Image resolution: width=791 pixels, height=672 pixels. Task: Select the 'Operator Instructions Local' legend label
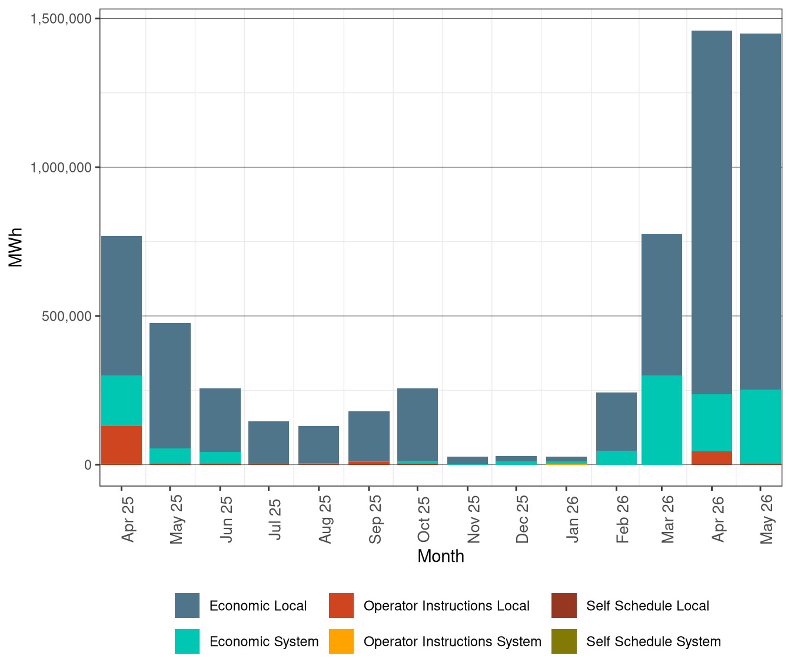[x=447, y=606]
